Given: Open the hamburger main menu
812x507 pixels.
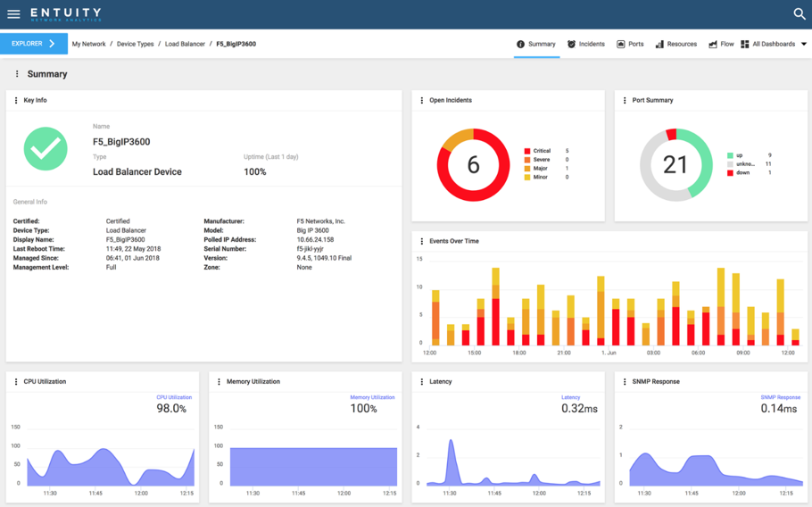Looking at the screenshot, I should (x=13, y=14).
